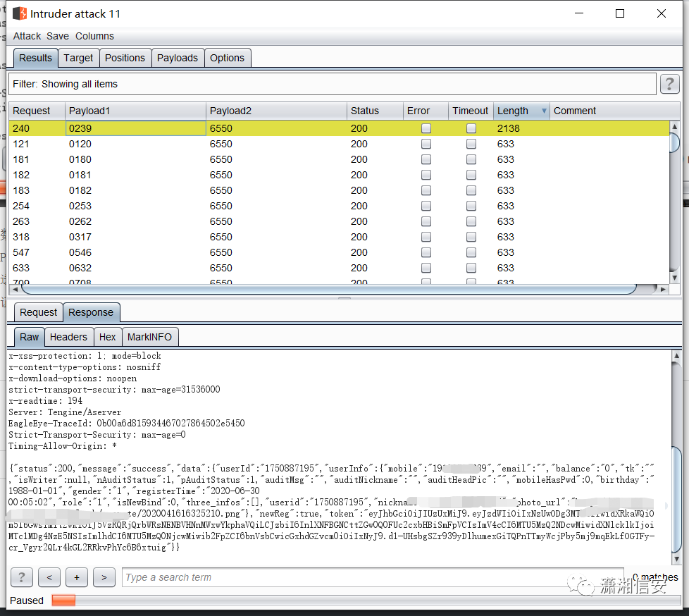This screenshot has width=689, height=616.
Task: Click Length value 2138
Action: (x=509, y=128)
